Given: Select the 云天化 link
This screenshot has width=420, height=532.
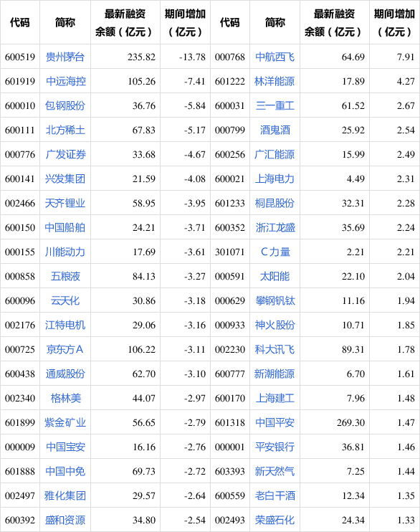Looking at the screenshot, I should [65, 300].
